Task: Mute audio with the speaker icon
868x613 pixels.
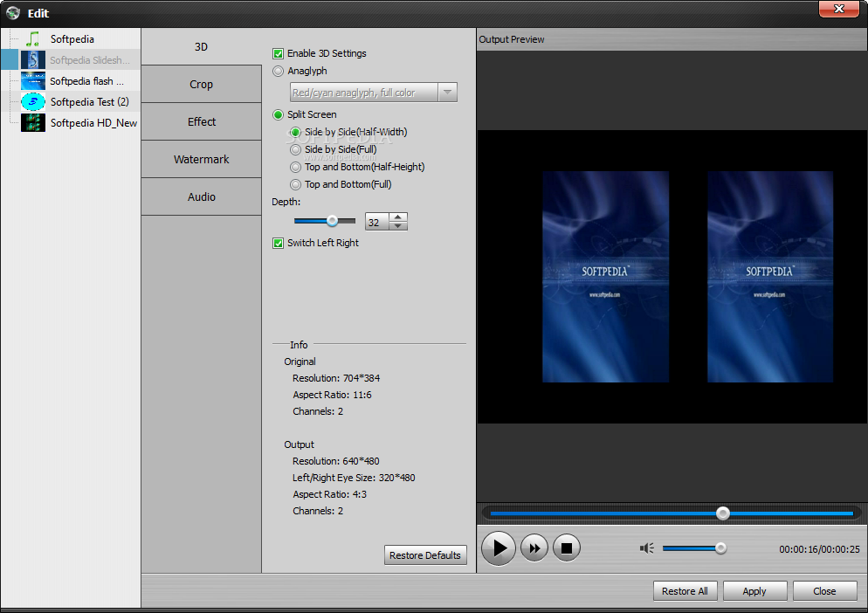Action: pos(646,548)
